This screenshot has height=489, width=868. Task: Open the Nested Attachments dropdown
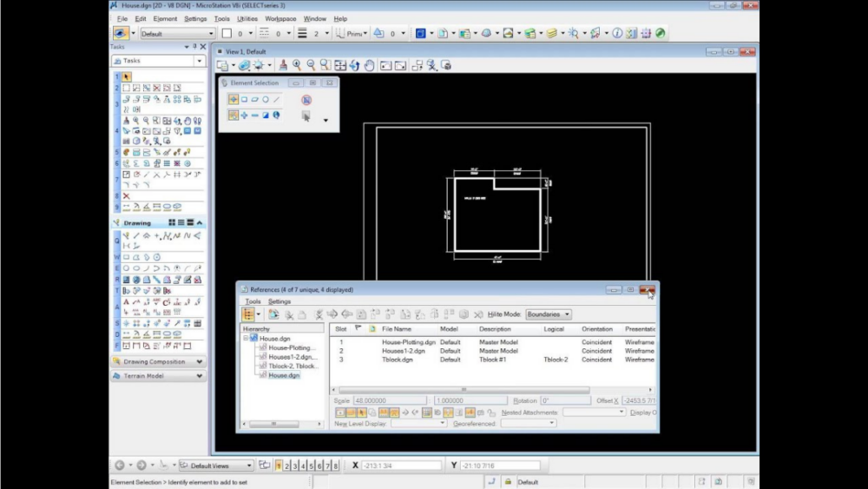pyautogui.click(x=594, y=413)
